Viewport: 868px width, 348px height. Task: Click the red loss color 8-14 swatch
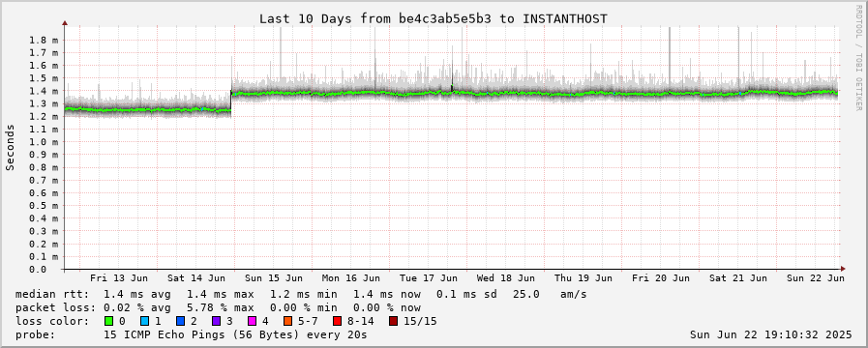click(x=337, y=321)
